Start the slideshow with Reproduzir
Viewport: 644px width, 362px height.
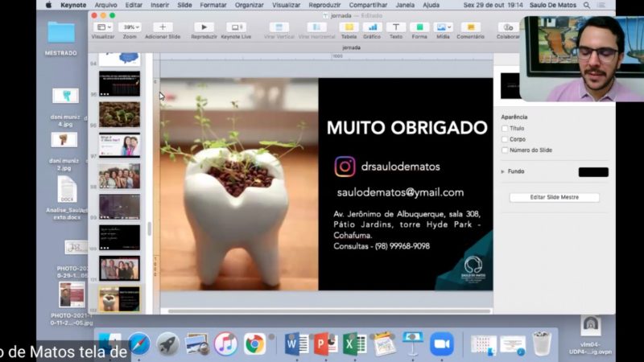(204, 27)
